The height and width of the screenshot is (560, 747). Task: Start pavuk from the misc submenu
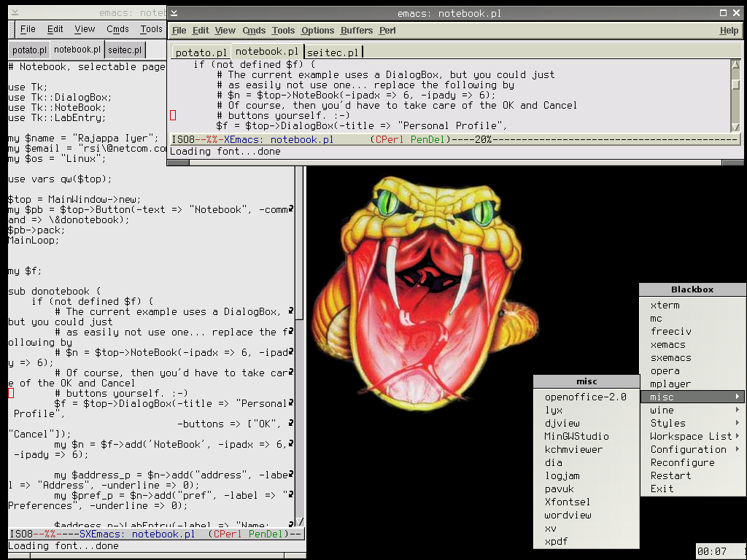click(587, 489)
